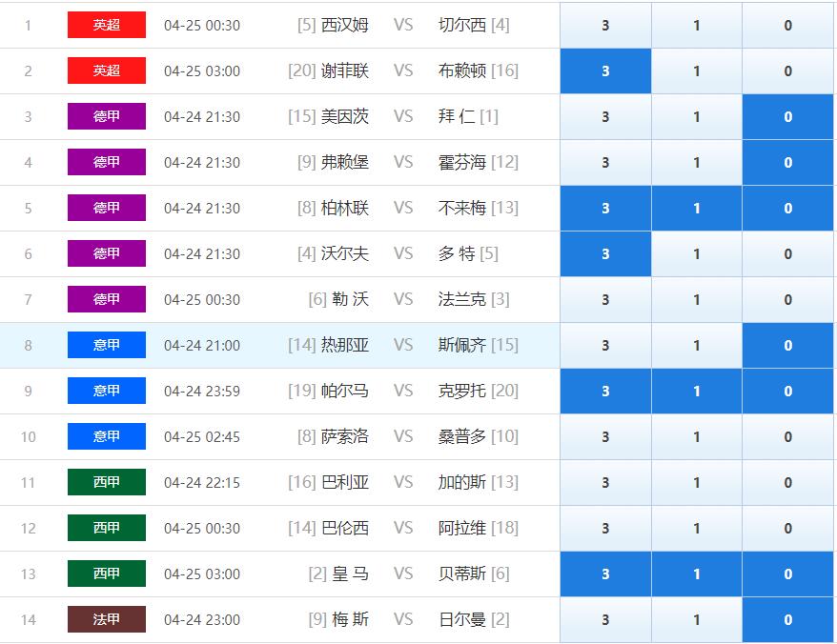Select option 3 for 梅斯 vs 日尔曼
The width and height of the screenshot is (837, 644).
point(605,619)
